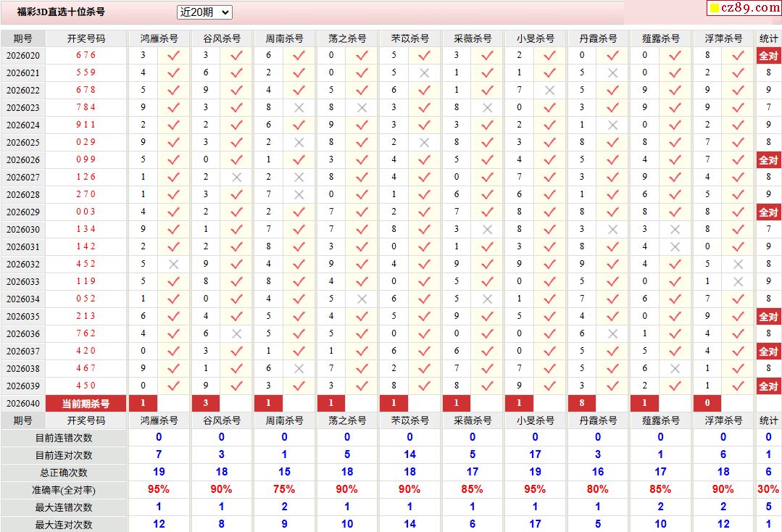Click the X mark for 鸿雁杀号 in row 2026032
The height and width of the screenshot is (532, 782).
pyautogui.click(x=173, y=265)
